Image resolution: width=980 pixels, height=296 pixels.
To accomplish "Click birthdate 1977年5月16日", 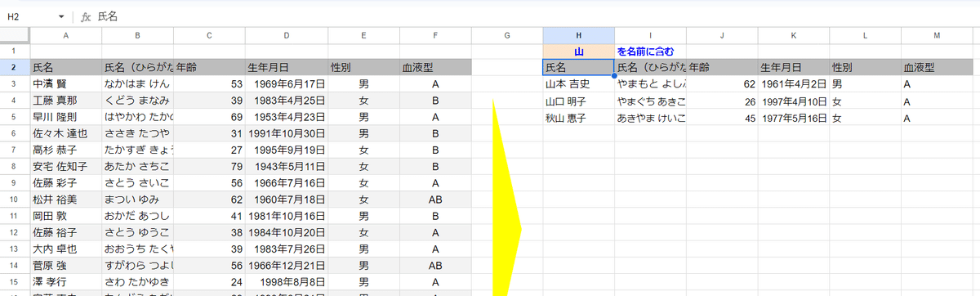I will (795, 118).
